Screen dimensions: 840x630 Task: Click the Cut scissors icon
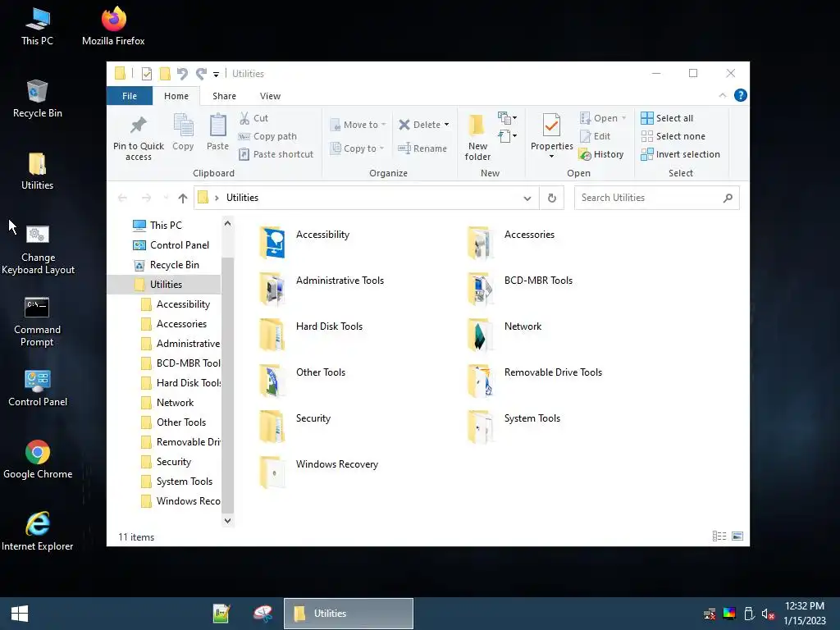pos(244,118)
